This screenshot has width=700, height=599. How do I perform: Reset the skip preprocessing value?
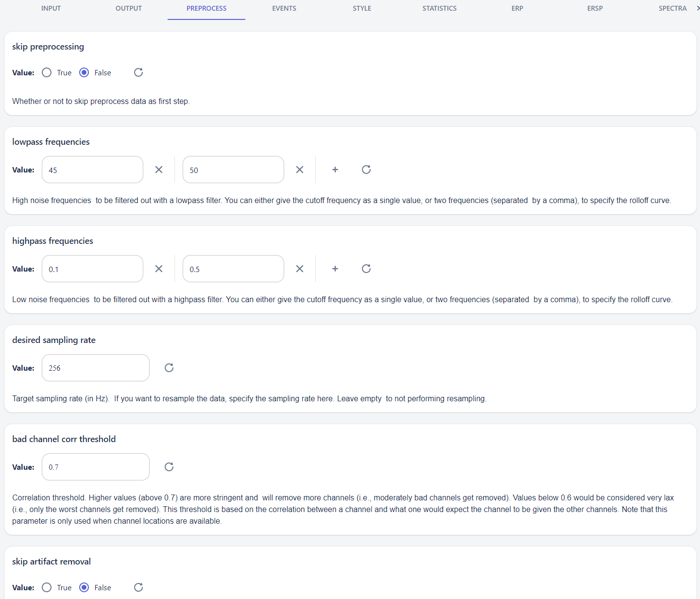pyautogui.click(x=138, y=72)
